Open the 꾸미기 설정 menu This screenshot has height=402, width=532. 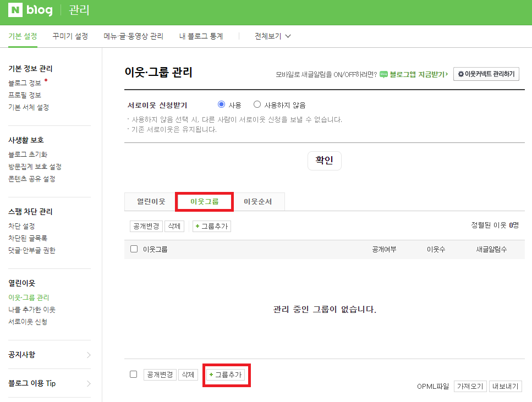point(70,36)
